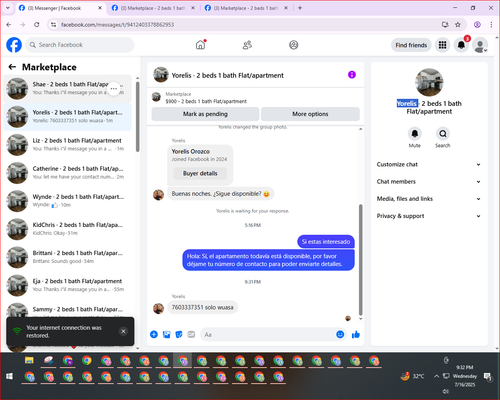Screen dimensions: 500x400
Task: Click More options button
Action: 310,114
